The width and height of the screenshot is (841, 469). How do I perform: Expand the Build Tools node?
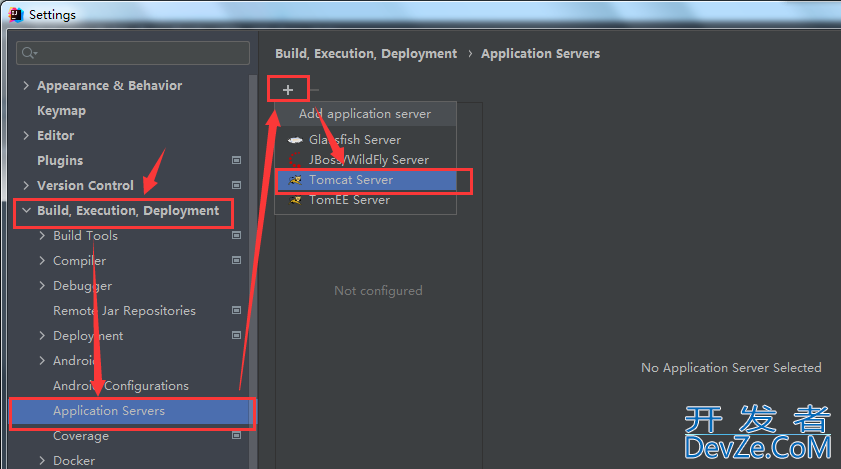pos(42,235)
